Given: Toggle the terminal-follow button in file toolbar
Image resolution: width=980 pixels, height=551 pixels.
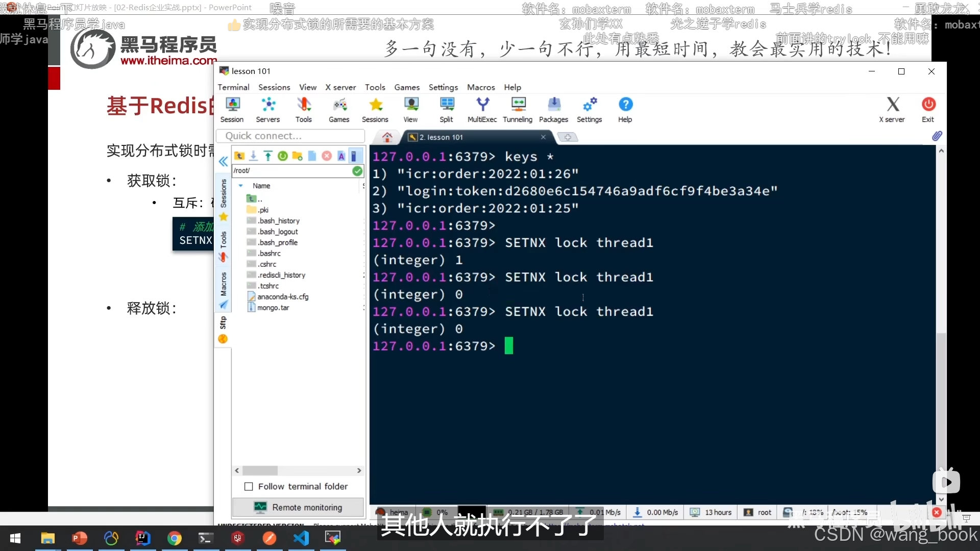Looking at the screenshot, I should [x=354, y=156].
